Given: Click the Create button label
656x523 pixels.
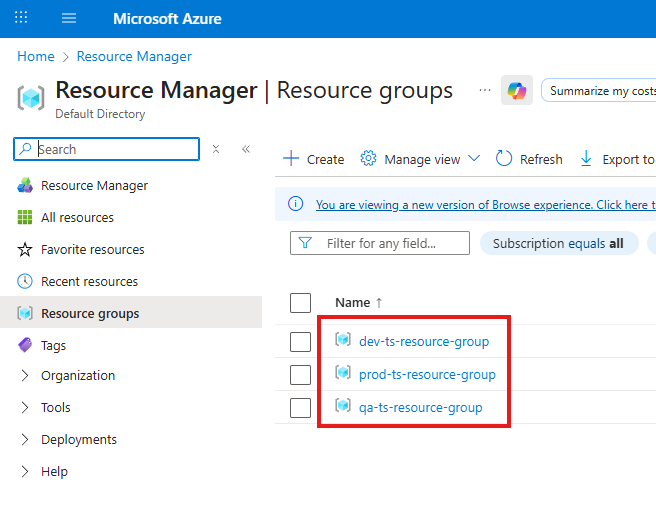Looking at the screenshot, I should (325, 159).
